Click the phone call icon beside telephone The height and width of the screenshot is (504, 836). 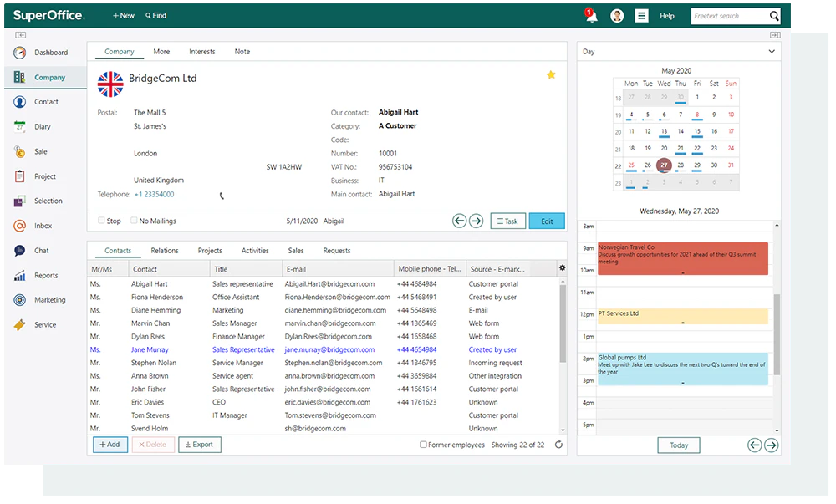[x=222, y=196]
